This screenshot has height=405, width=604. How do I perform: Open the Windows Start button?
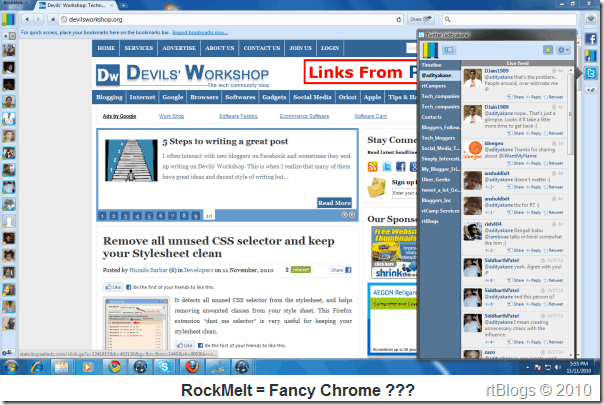point(11,367)
